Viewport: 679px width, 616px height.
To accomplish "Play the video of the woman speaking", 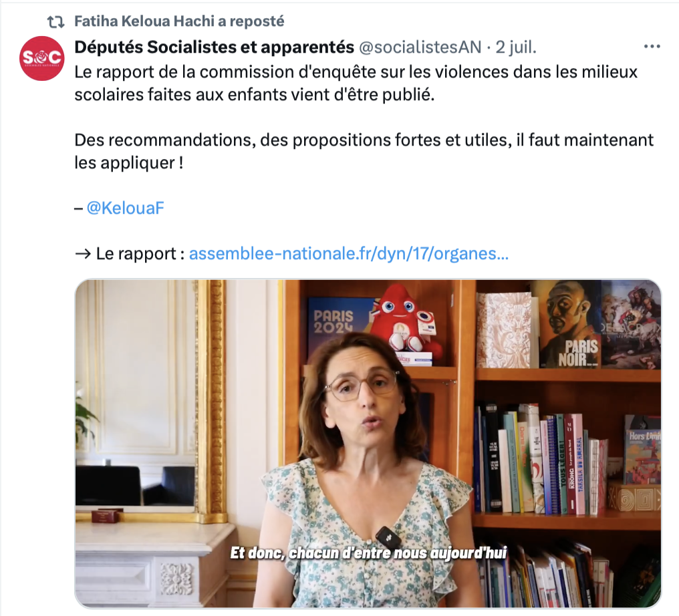I will (368, 444).
